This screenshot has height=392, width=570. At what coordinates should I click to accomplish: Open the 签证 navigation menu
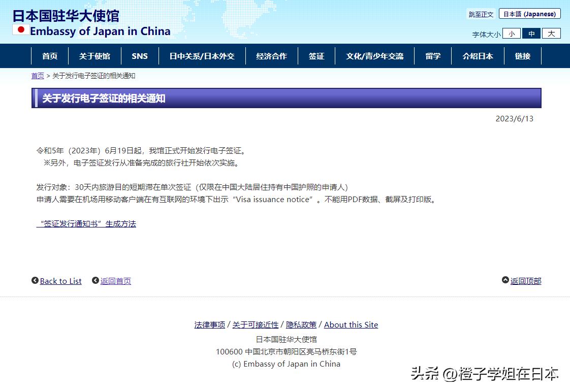(316, 56)
